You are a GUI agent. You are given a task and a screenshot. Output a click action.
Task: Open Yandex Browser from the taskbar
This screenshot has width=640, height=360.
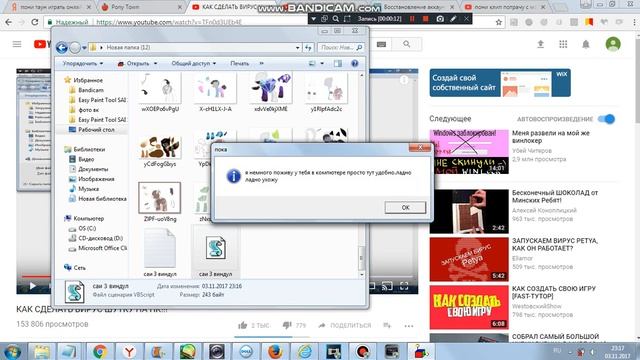pyautogui.click(x=129, y=351)
